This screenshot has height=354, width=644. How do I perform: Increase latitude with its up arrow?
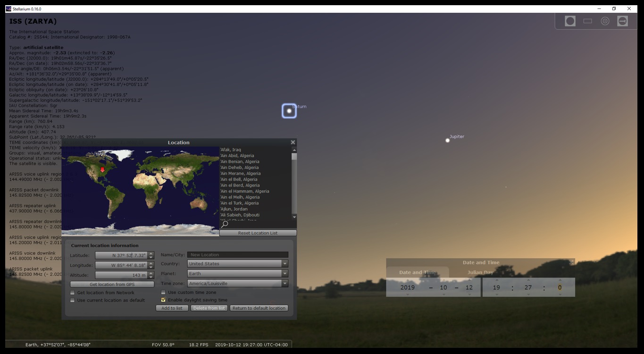(151, 253)
